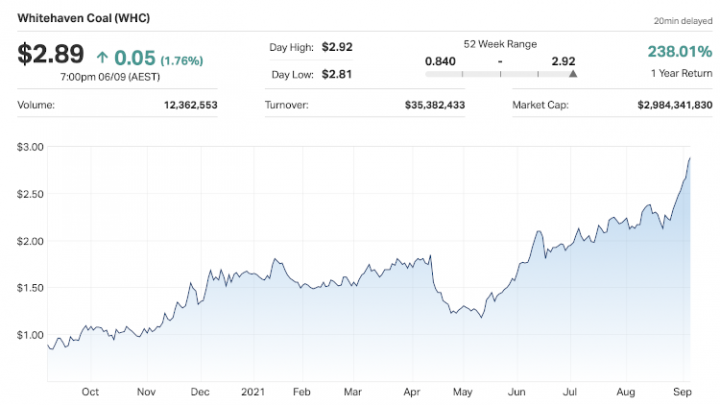Click the Day High value $2.92
The height and width of the screenshot is (405, 720).
(x=337, y=47)
